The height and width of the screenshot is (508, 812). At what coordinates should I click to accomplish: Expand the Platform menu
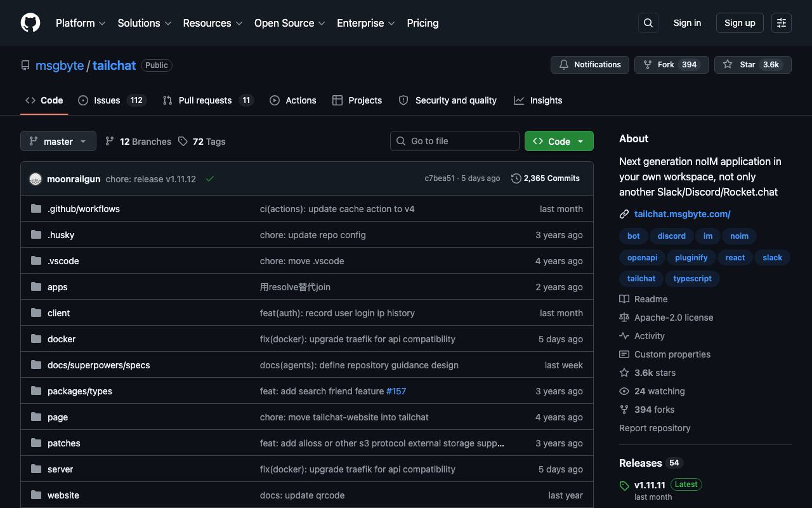pyautogui.click(x=81, y=23)
